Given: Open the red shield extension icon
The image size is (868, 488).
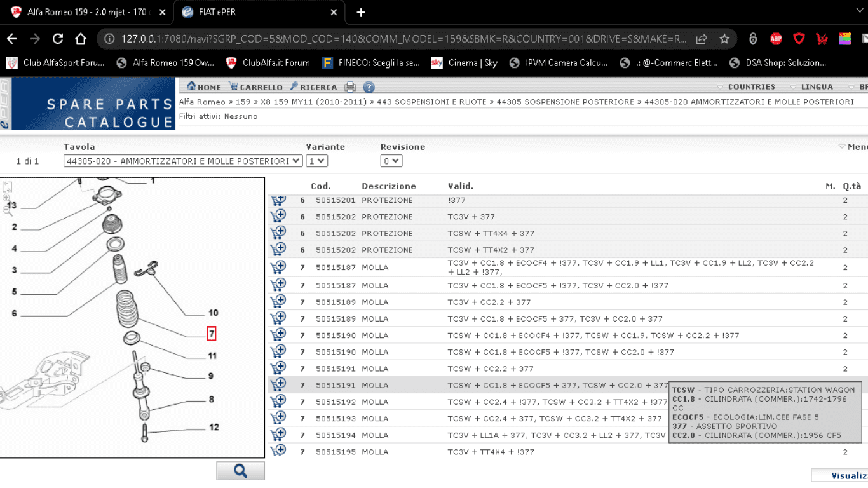Looking at the screenshot, I should tap(799, 39).
